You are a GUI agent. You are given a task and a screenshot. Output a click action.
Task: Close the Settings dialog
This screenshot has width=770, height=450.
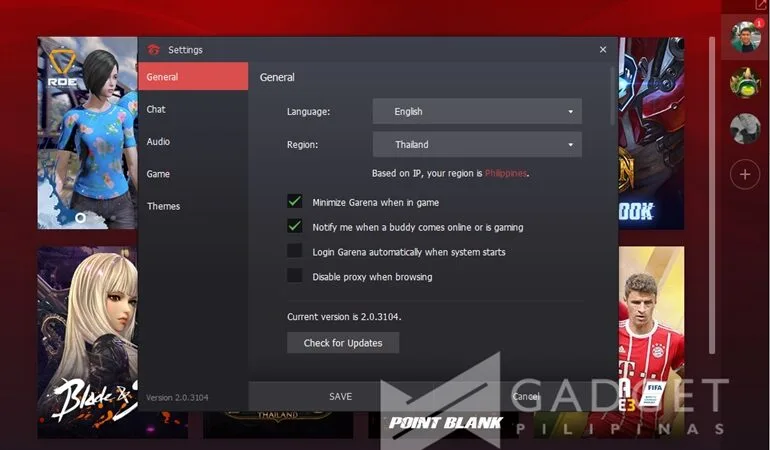603,50
